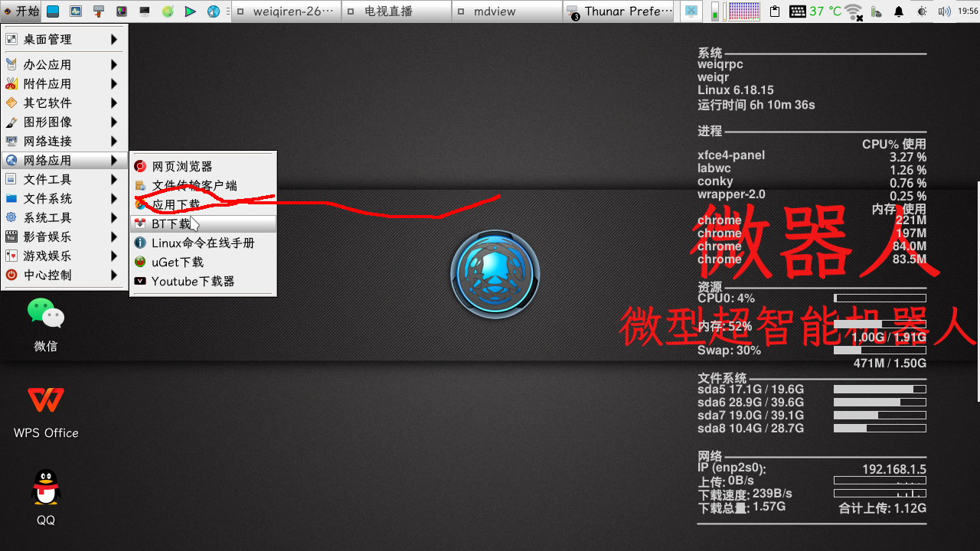The width and height of the screenshot is (980, 551).
Task: Open the keyboard layout tray icon
Action: (x=798, y=11)
